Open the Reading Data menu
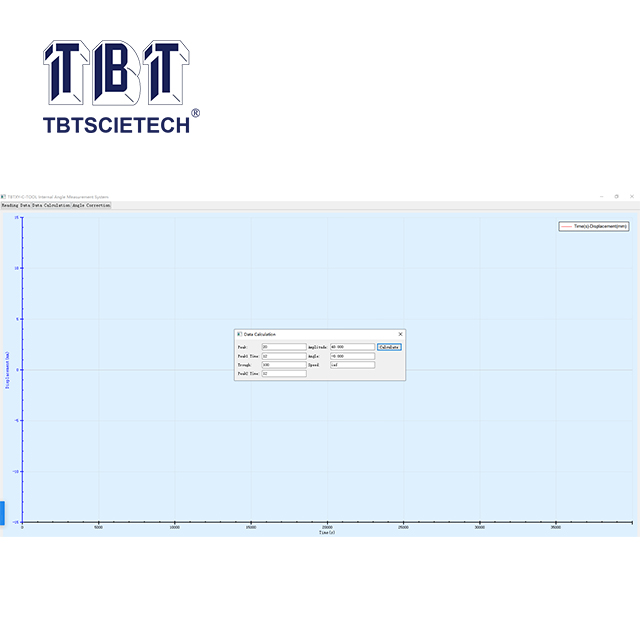This screenshot has width=640, height=640. pos(14,205)
